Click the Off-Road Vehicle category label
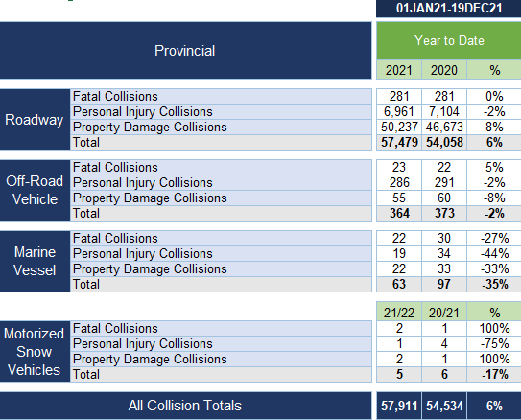This screenshot has height=420, width=521. pos(35,190)
